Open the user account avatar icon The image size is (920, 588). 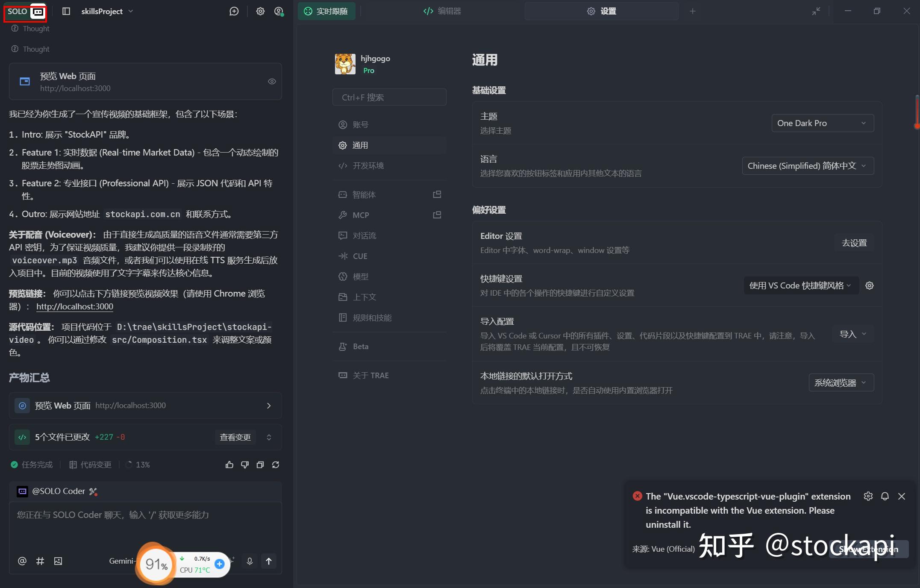[279, 11]
